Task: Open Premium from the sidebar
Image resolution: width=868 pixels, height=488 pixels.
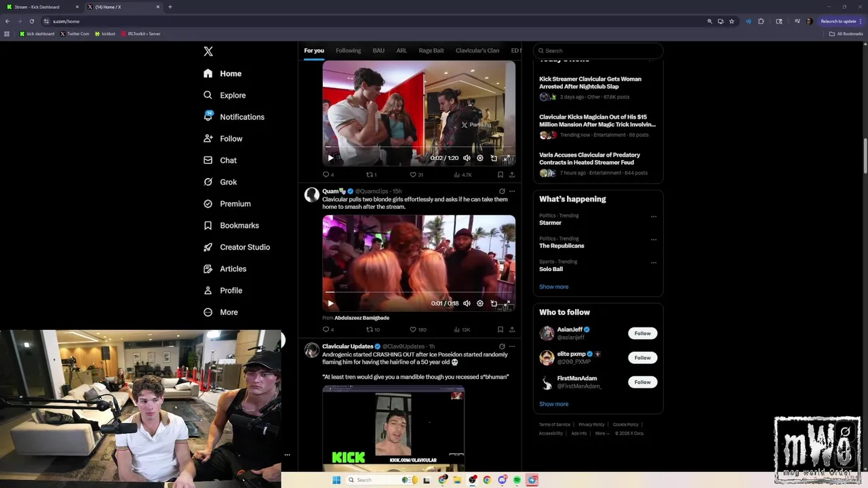Action: (226, 203)
